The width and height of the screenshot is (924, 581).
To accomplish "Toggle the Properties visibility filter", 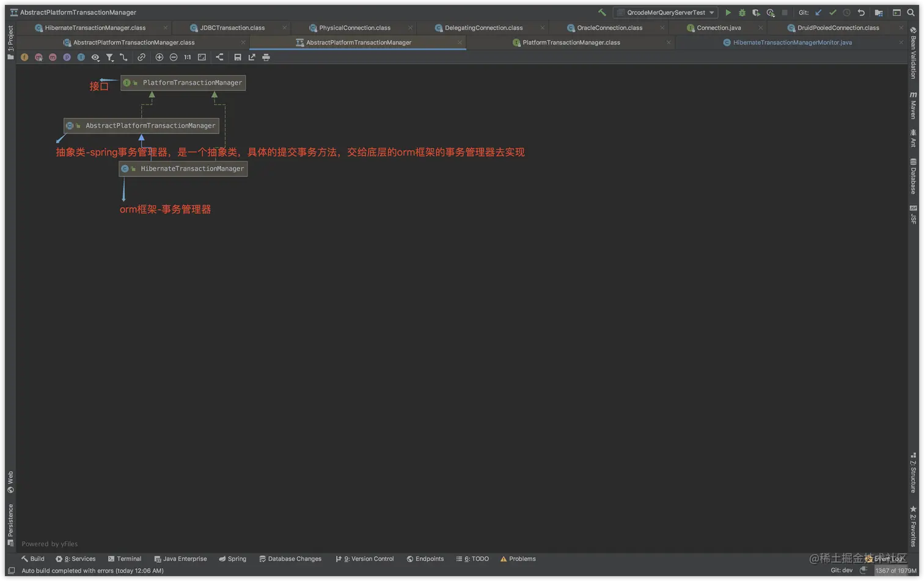I will tap(67, 57).
